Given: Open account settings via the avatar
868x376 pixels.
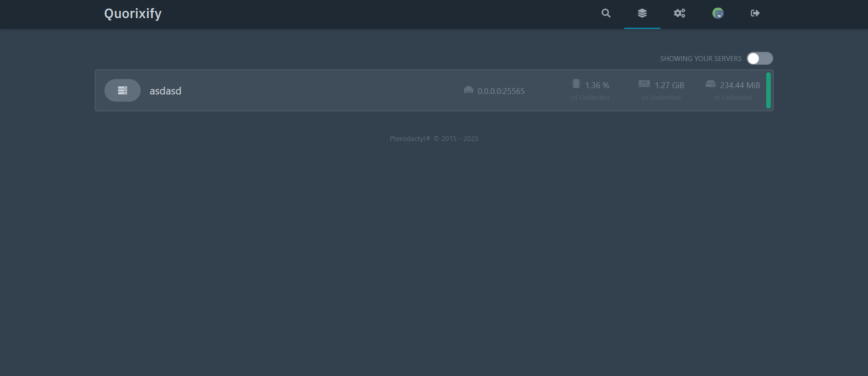Looking at the screenshot, I should (718, 14).
